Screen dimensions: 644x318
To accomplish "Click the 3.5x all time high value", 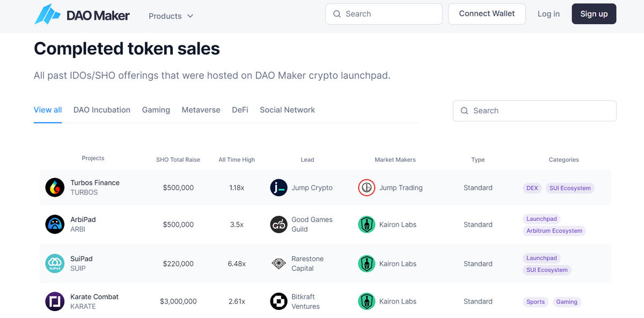I will 237,225.
